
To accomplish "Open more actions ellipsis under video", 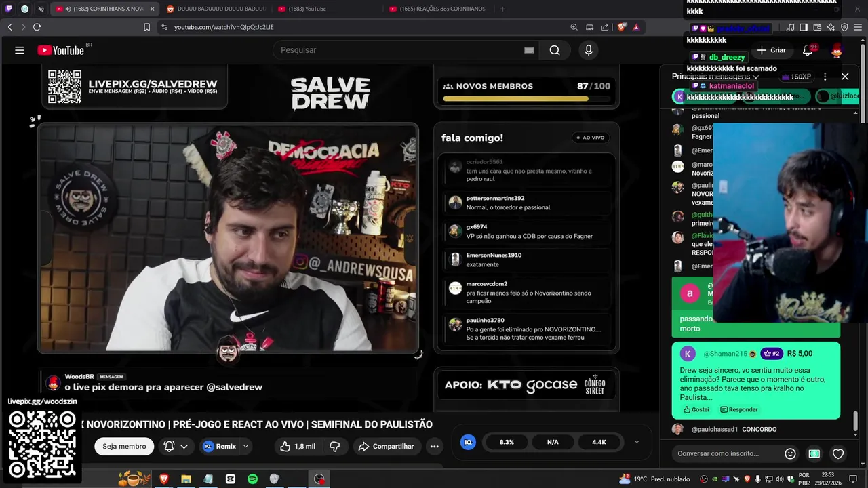I will (435, 446).
